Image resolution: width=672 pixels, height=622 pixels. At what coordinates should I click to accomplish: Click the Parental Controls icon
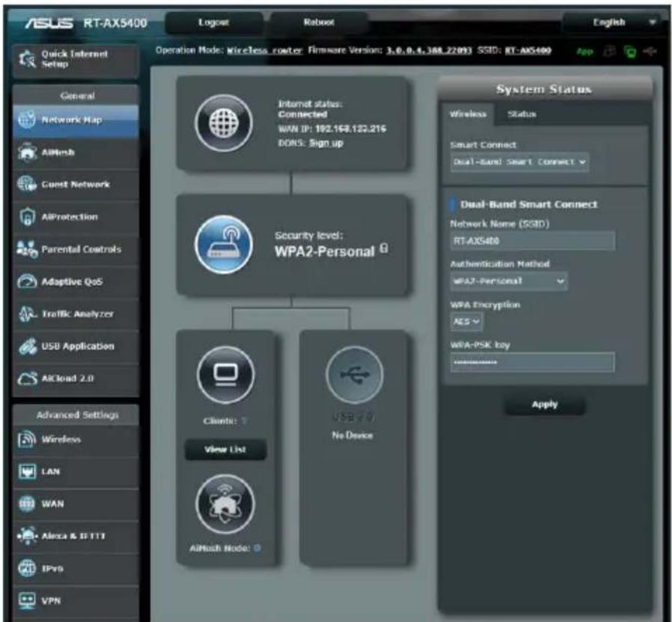[27, 249]
